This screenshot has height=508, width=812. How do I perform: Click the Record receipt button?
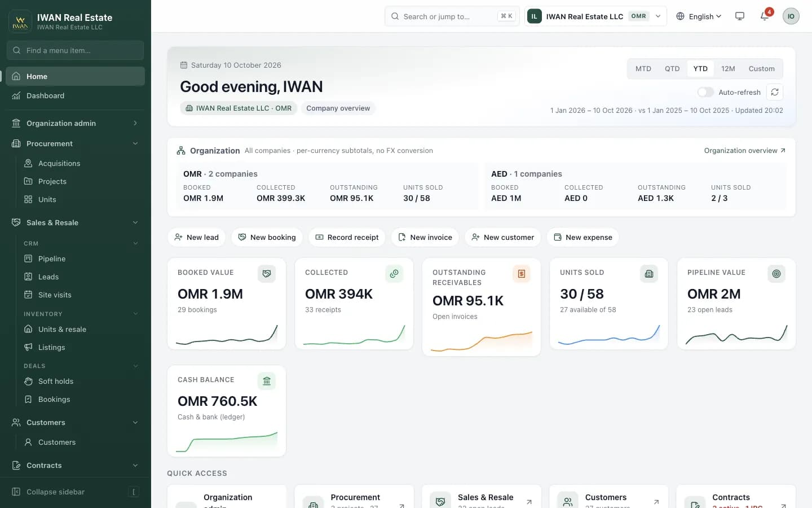click(x=347, y=237)
